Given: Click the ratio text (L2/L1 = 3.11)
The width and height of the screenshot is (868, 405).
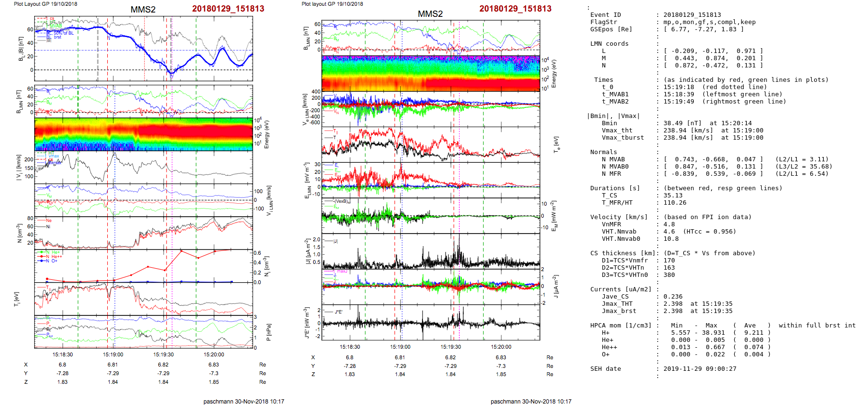Looking at the screenshot, I should 802,159.
